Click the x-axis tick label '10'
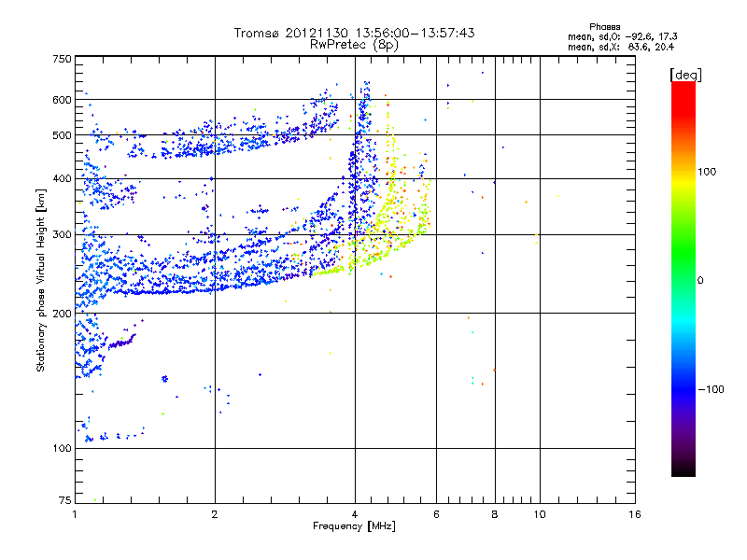The image size is (747, 560). 540,514
